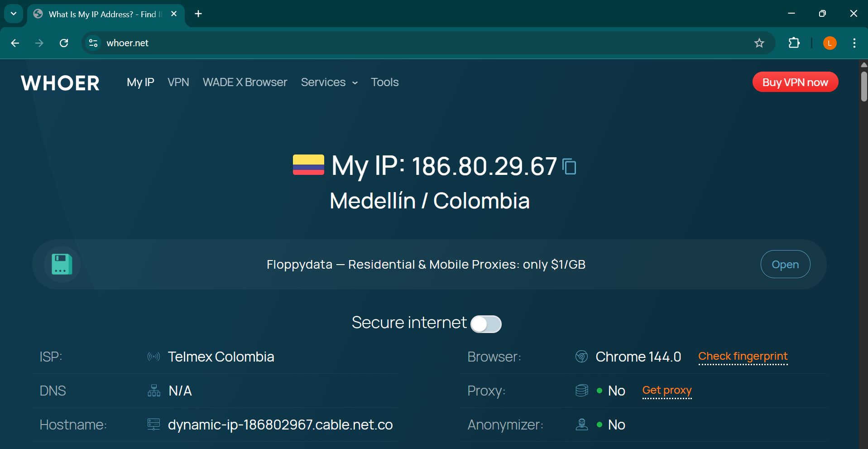Reload the whoer.net page

(64, 43)
